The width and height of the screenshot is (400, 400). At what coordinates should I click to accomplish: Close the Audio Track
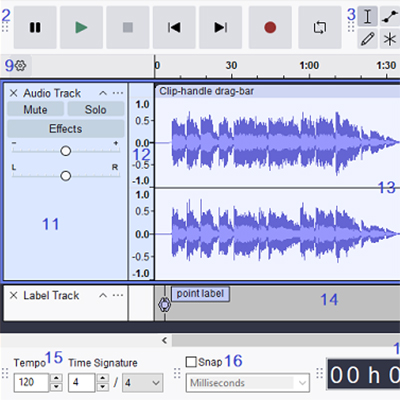click(x=13, y=93)
